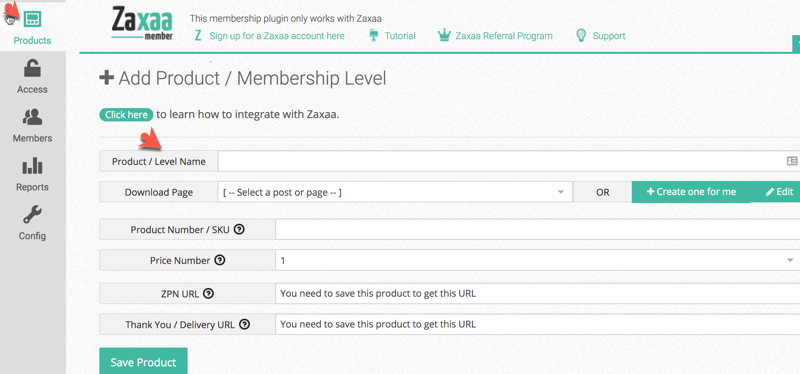The width and height of the screenshot is (800, 374).
Task: Open the Access padlock icon
Action: click(x=32, y=69)
